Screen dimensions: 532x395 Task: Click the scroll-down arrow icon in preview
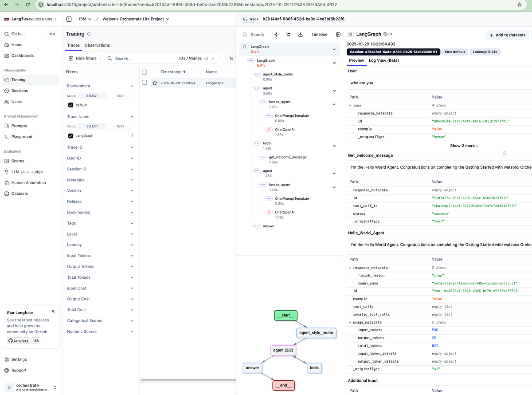pyautogui.click(x=504, y=153)
